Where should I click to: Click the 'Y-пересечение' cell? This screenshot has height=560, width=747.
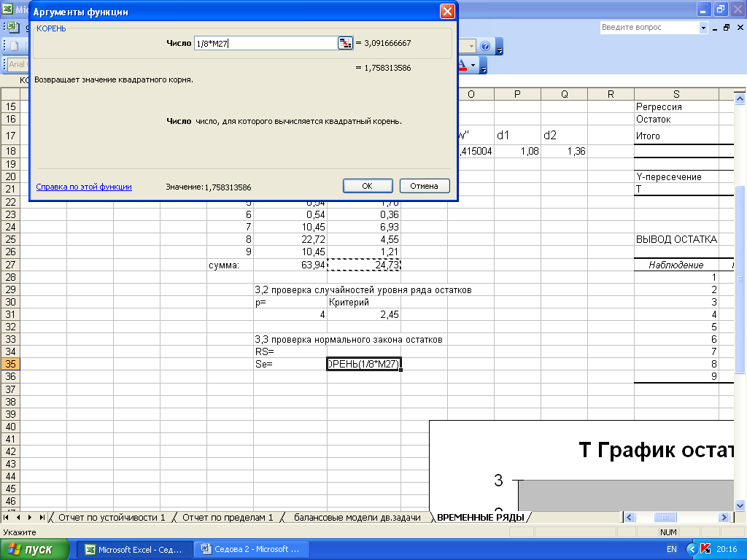point(676,176)
